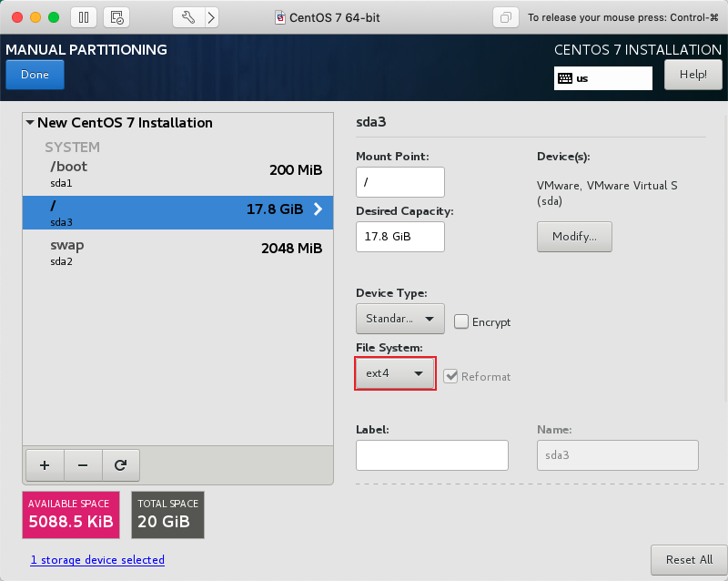Screen dimensions: 728x581
Task: Click the VMware Virtual S device text
Action: click(x=607, y=193)
